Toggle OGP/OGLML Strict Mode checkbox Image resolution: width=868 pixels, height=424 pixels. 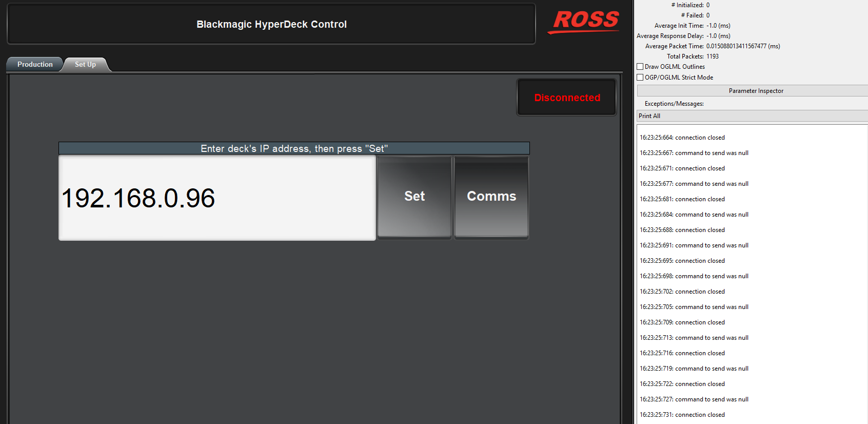coord(640,78)
